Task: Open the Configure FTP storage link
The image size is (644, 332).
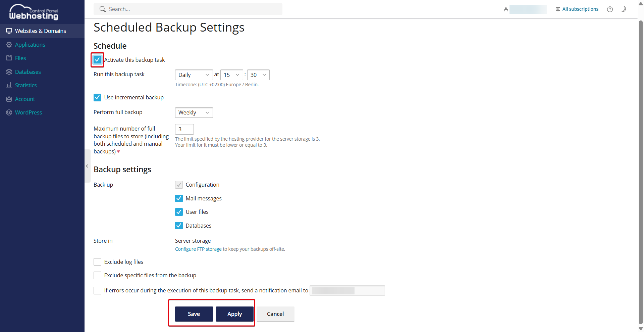Action: click(198, 249)
